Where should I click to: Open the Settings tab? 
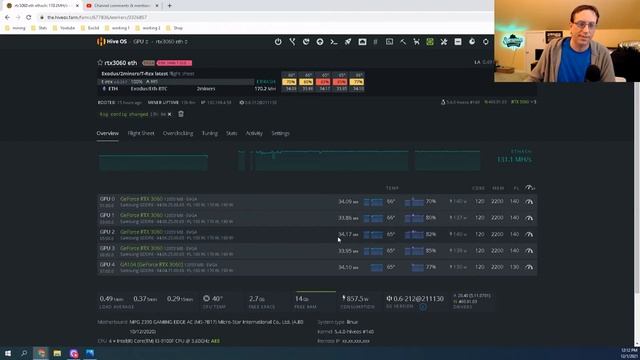pos(280,133)
